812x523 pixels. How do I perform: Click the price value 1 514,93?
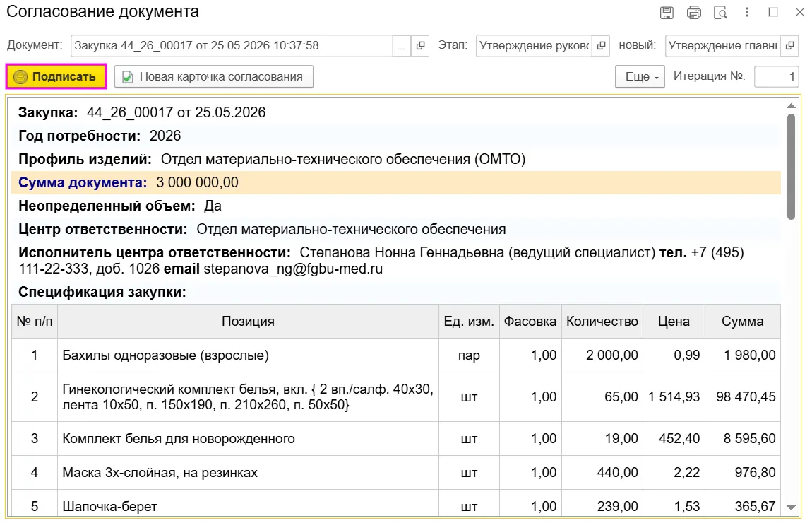click(674, 397)
